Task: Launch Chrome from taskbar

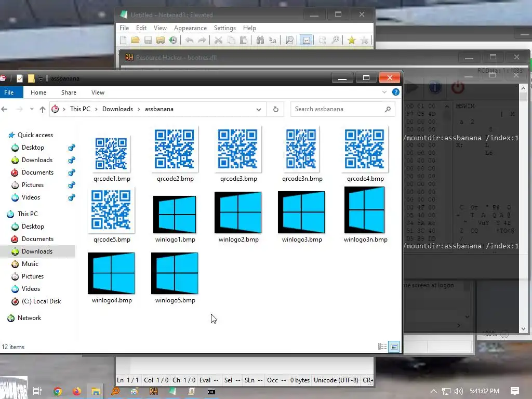Action: [x=58, y=391]
